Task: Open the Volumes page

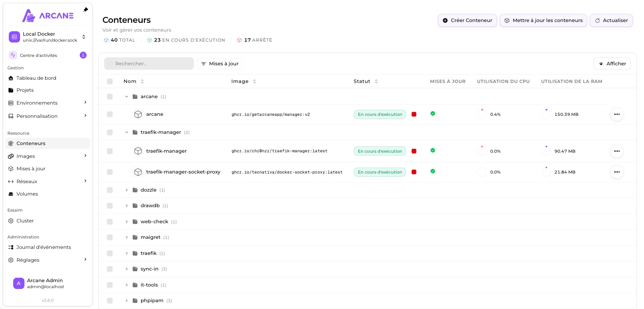Action: click(x=48, y=194)
